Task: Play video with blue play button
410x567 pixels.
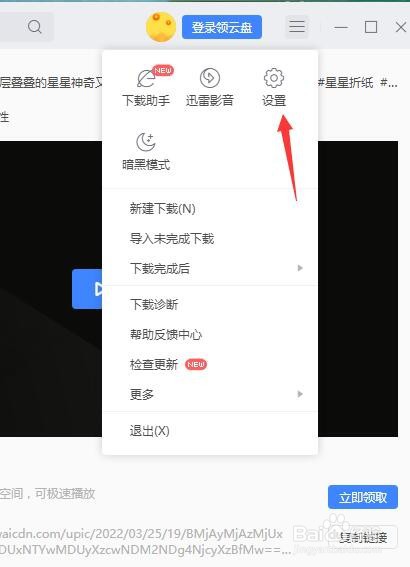Action: pyautogui.click(x=87, y=289)
